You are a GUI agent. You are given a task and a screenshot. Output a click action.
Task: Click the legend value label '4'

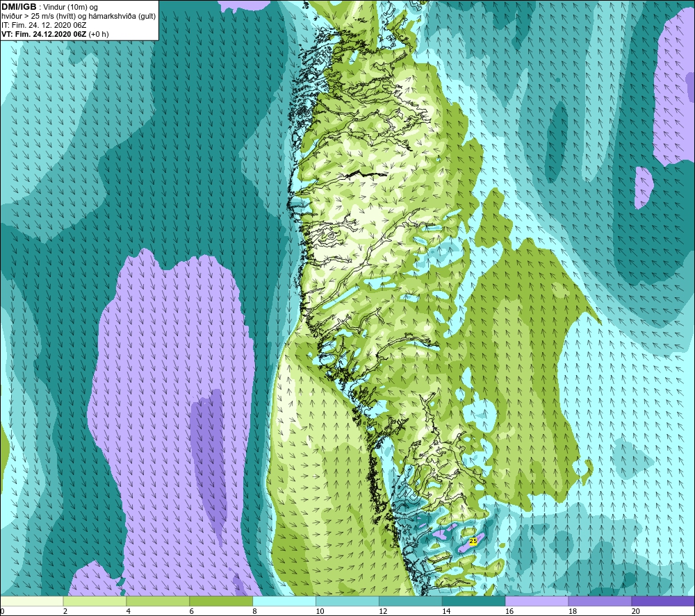tap(129, 611)
